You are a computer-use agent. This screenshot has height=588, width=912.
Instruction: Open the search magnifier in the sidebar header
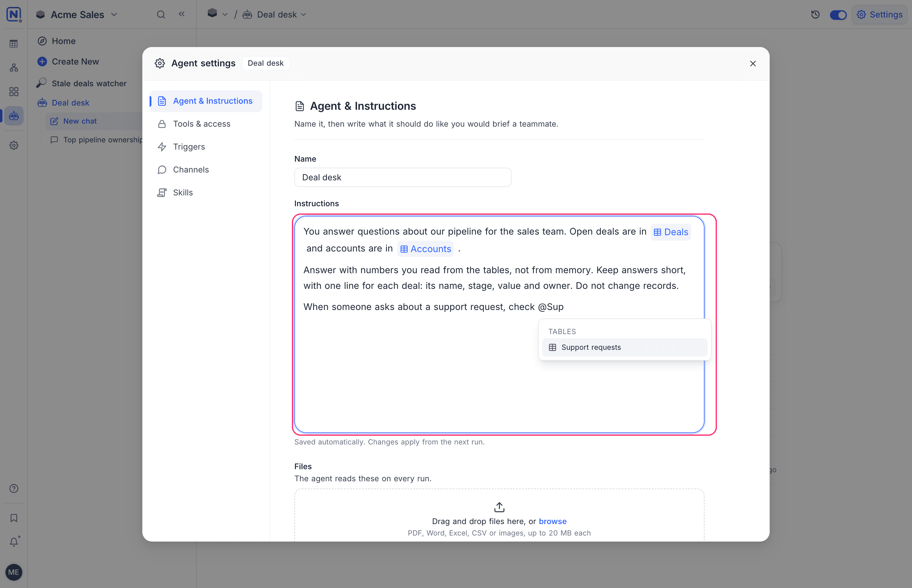(161, 14)
